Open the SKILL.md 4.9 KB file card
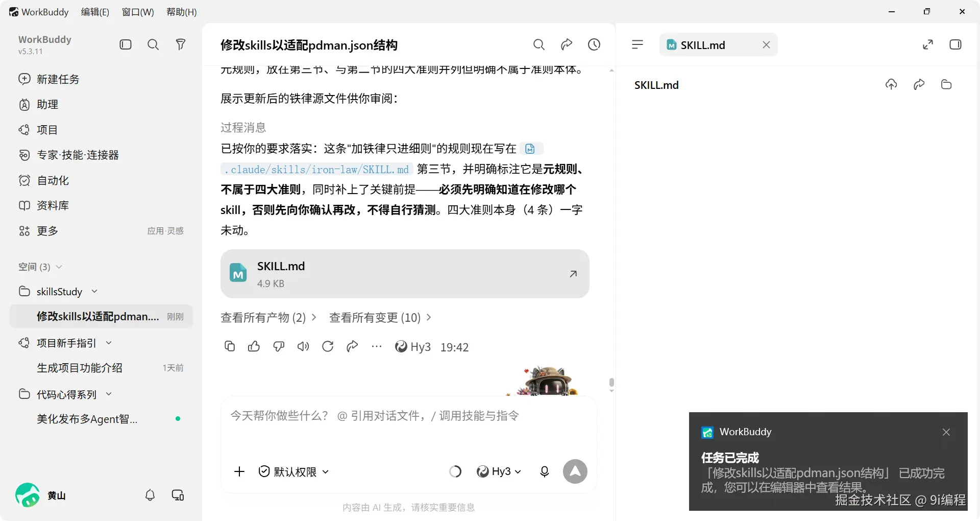This screenshot has width=980, height=521. click(405, 274)
